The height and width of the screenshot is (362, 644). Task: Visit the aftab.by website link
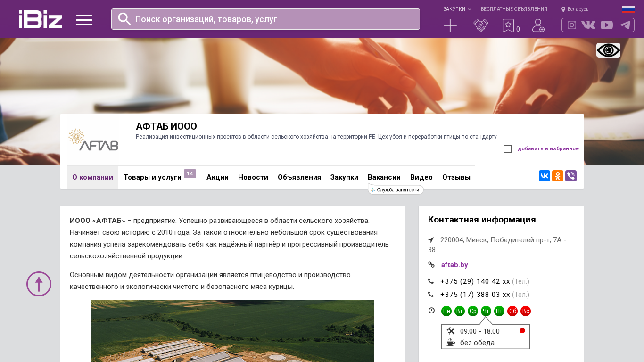coord(454,265)
